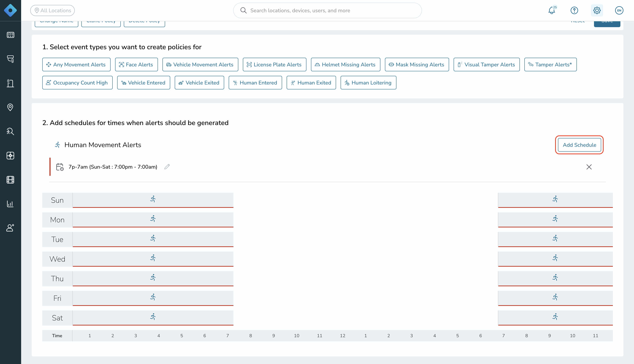
Task: Remove the 7p-7am schedule with X
Action: coord(589,167)
